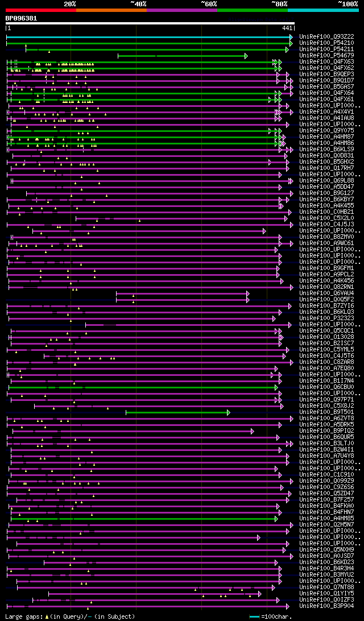Open hit UniRef100_C5YML5
This screenshot has width=364, height=621.
coord(327,349)
